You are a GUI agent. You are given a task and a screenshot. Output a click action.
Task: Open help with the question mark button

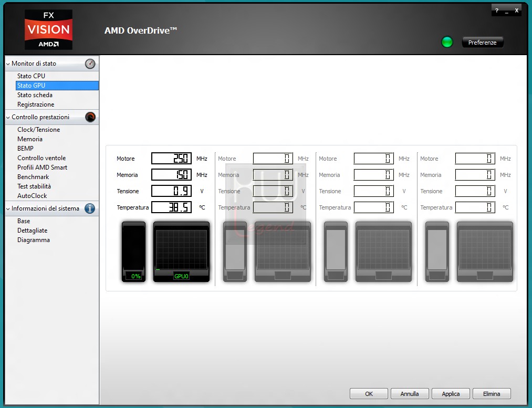[x=497, y=11]
